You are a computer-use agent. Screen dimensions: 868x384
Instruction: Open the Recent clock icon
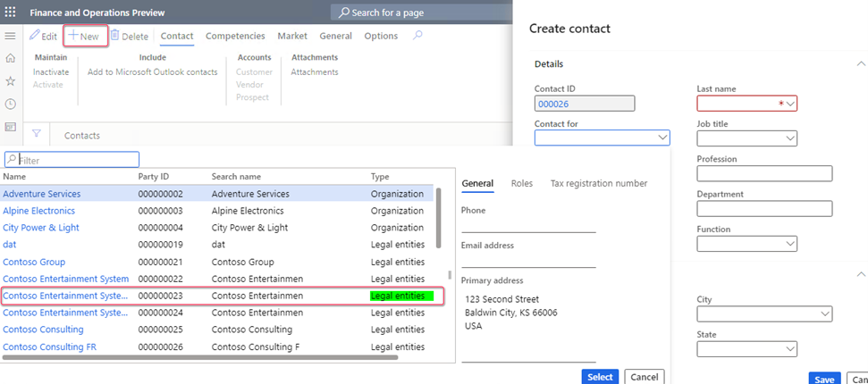tap(10, 104)
